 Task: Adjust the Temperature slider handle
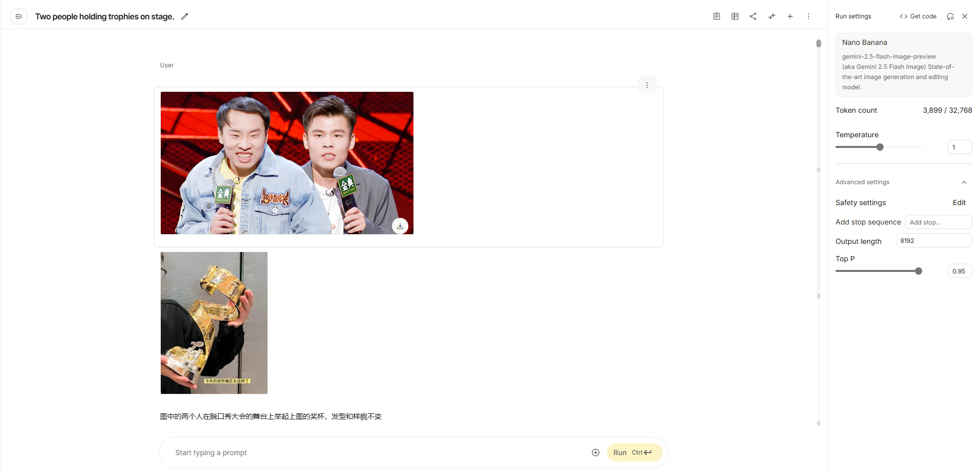point(880,147)
